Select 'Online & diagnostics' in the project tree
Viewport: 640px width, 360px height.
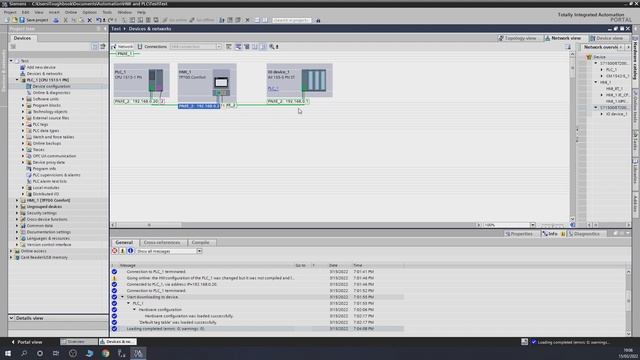pos(51,93)
